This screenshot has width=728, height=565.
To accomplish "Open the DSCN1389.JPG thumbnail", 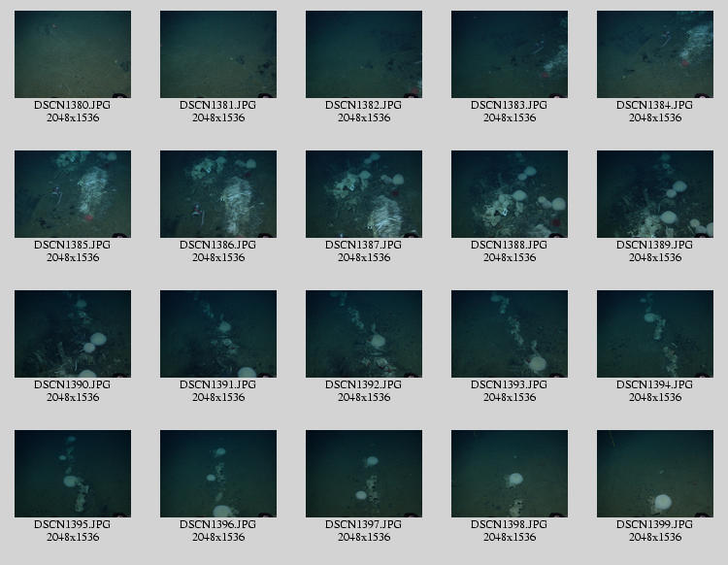I will point(655,194).
